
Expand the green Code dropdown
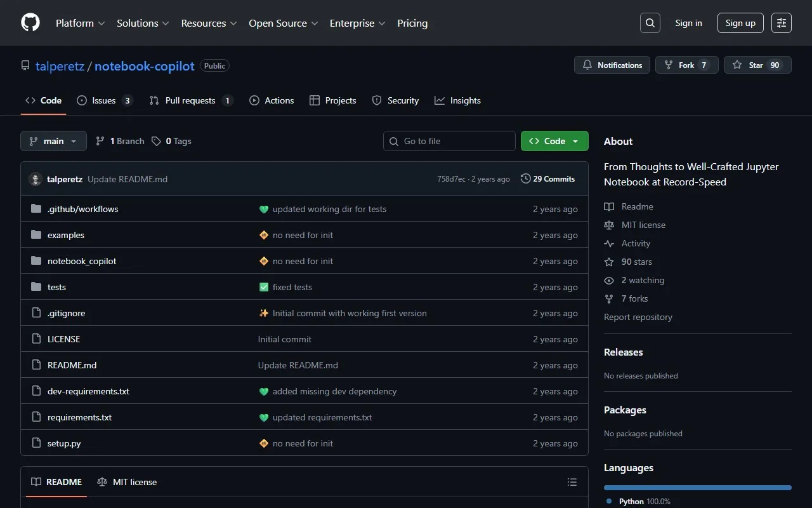tap(554, 141)
